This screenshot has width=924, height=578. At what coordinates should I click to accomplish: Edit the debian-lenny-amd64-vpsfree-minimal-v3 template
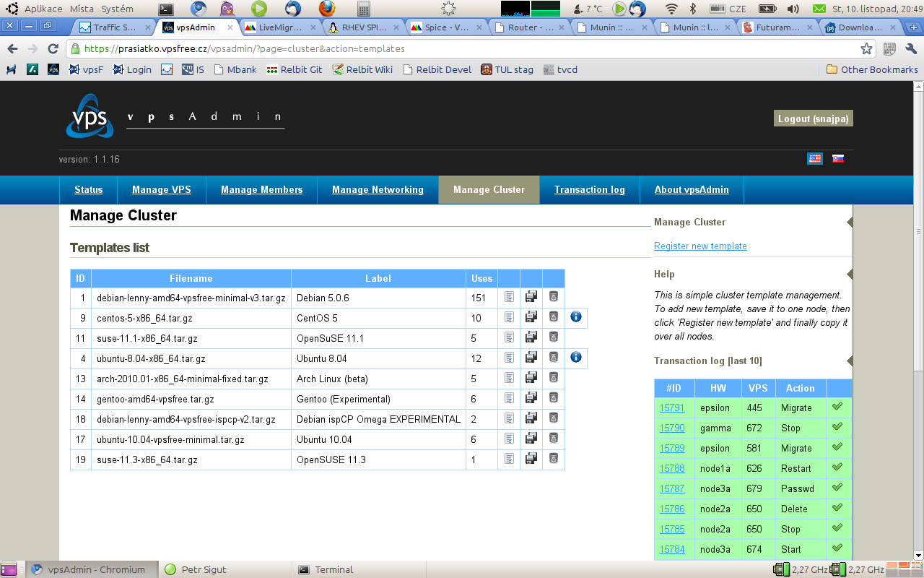[509, 297]
